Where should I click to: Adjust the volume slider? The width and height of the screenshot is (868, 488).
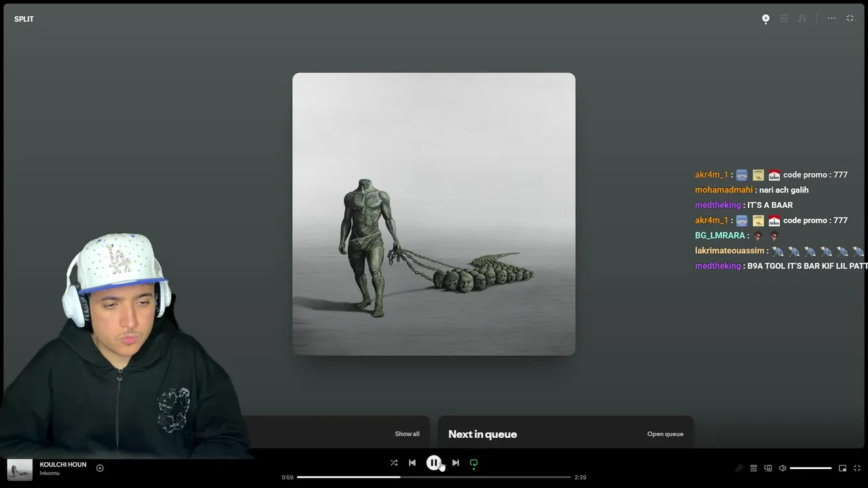(810, 468)
